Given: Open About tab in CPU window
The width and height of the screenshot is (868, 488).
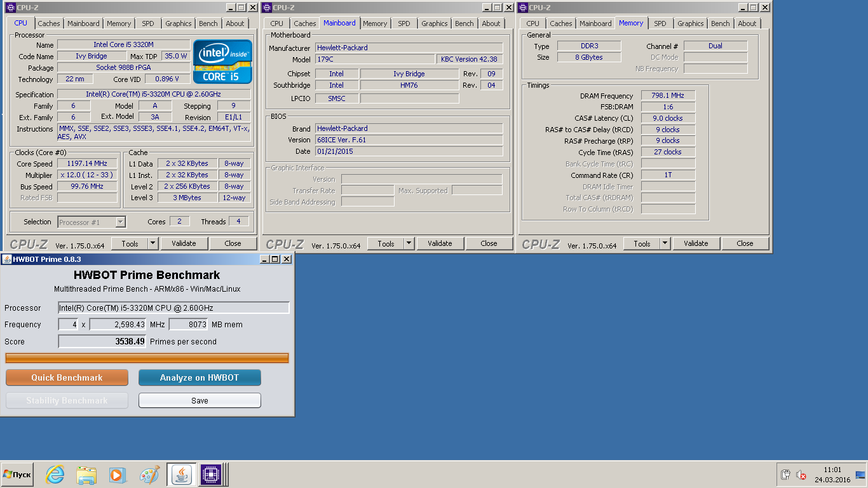Looking at the screenshot, I should (x=235, y=24).
